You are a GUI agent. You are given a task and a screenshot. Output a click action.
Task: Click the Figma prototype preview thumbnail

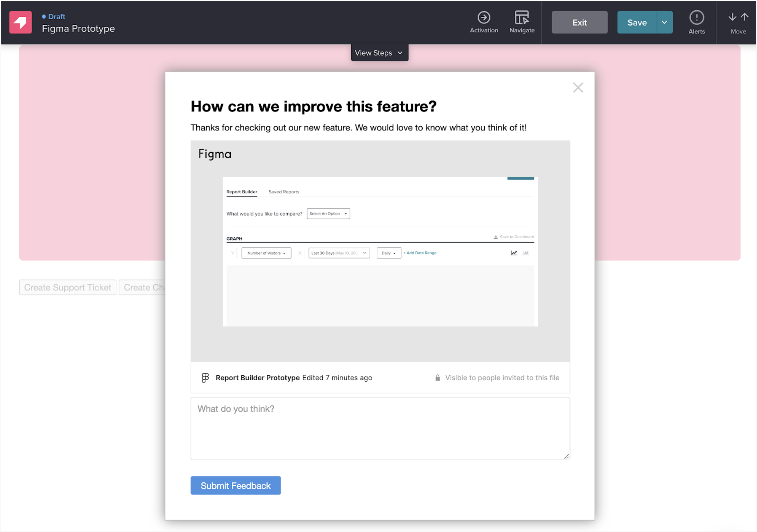coord(380,251)
